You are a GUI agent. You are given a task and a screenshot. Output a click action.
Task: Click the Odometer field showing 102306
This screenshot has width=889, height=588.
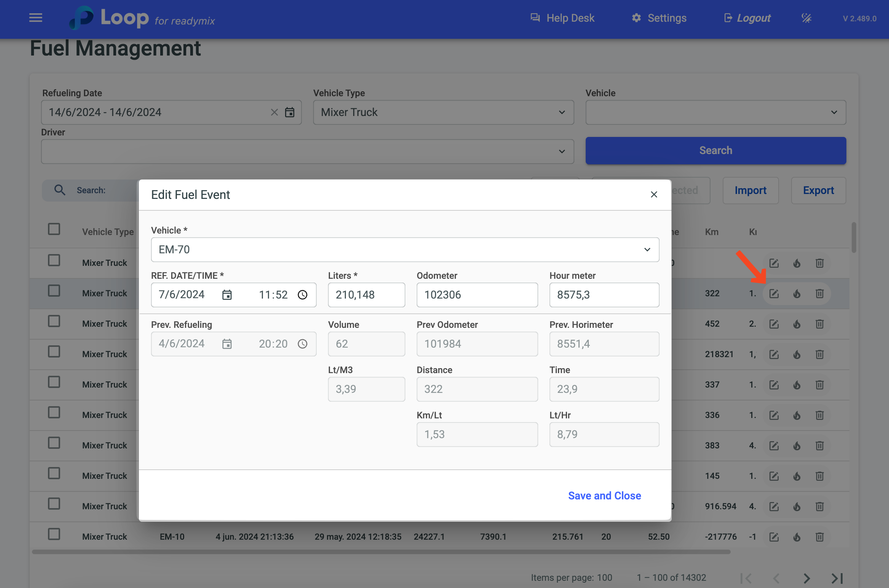coord(477,295)
